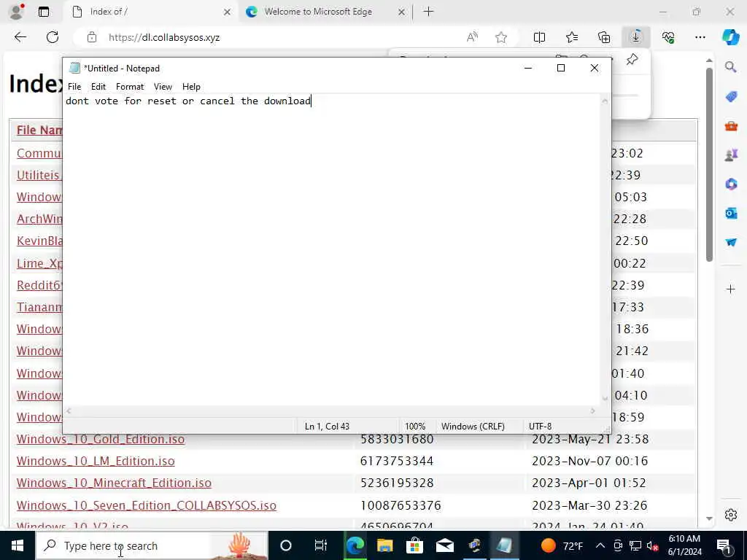Open sidebar Drop paper-plane icon
Image resolution: width=747 pixels, height=560 pixels.
click(731, 242)
